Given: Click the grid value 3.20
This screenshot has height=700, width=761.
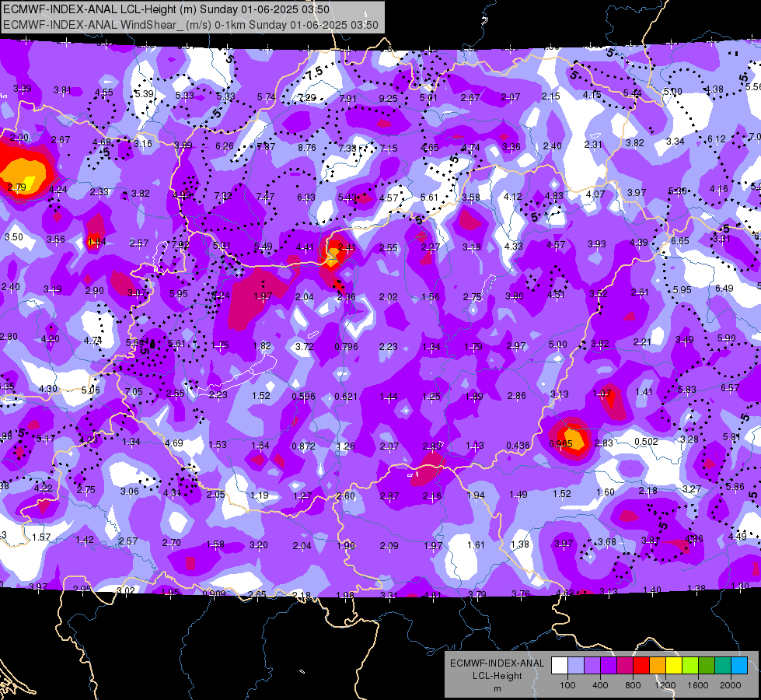Looking at the screenshot, I should [x=258, y=545].
